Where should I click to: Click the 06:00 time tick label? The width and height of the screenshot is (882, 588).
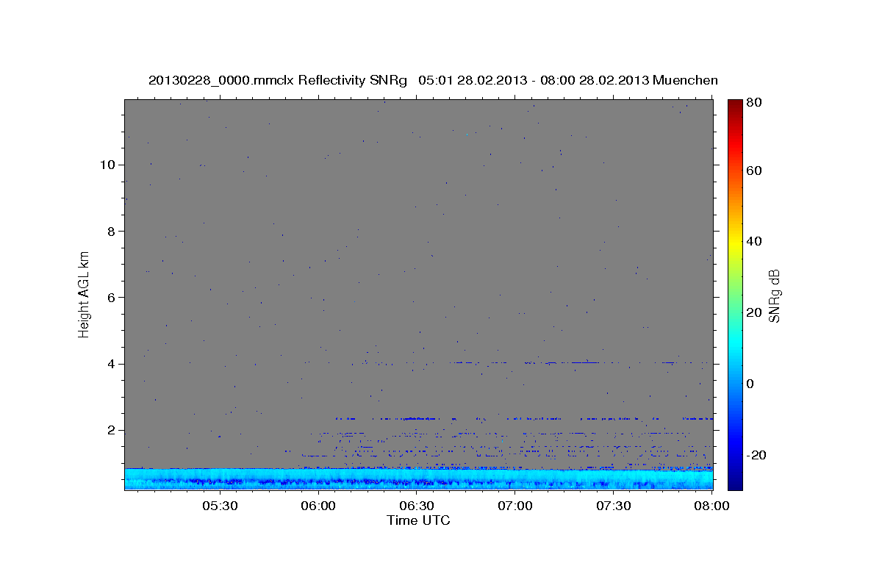click(x=319, y=506)
